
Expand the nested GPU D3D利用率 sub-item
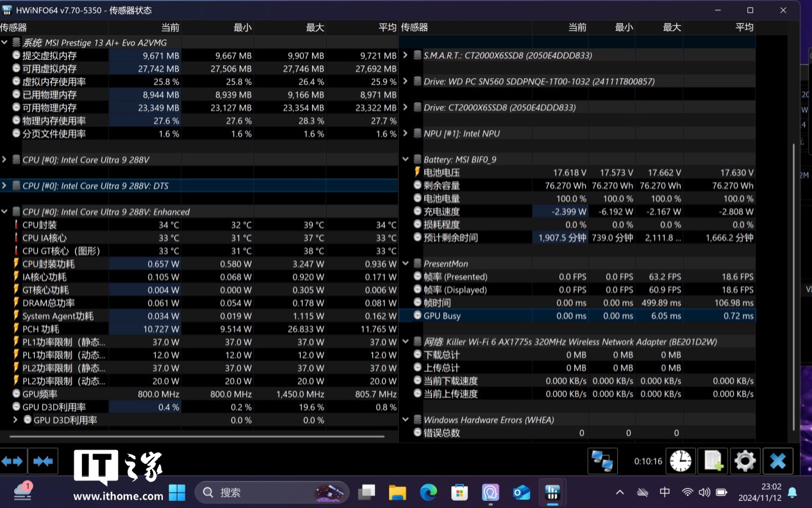16,420
